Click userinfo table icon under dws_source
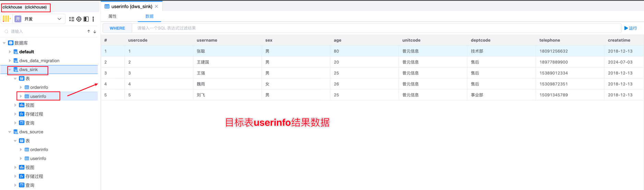Viewport: 644px width, 190px height. (27, 159)
